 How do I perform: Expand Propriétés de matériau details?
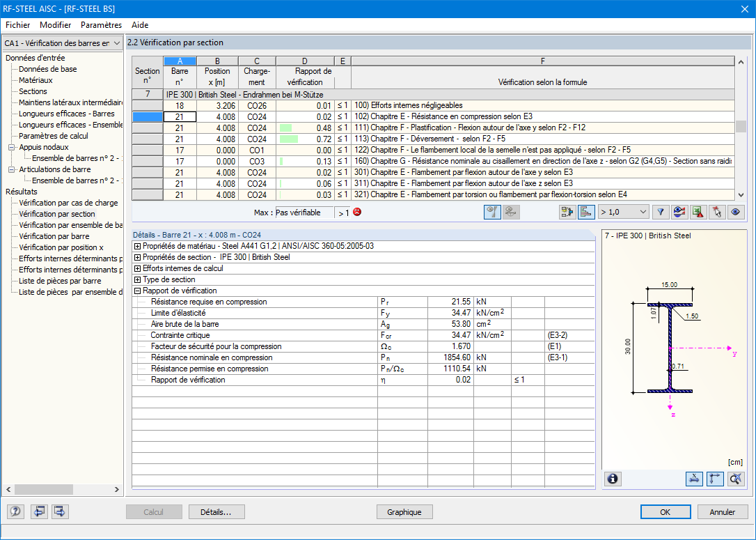[137, 246]
